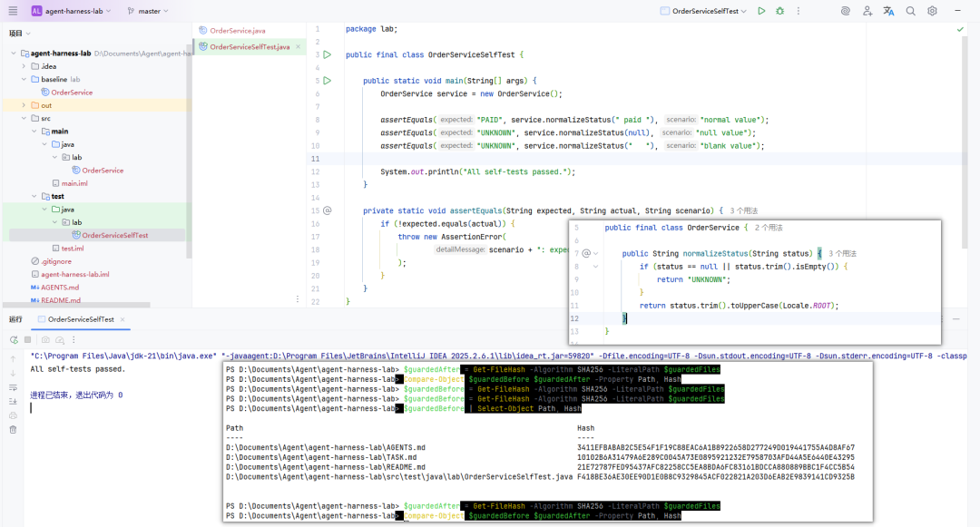Open .gitignore file in project tree

tap(51, 261)
